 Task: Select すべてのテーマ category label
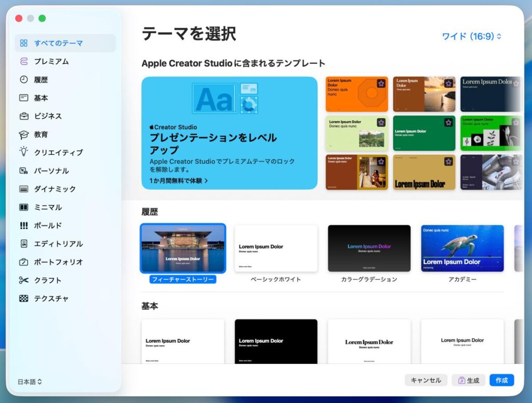[x=58, y=43]
